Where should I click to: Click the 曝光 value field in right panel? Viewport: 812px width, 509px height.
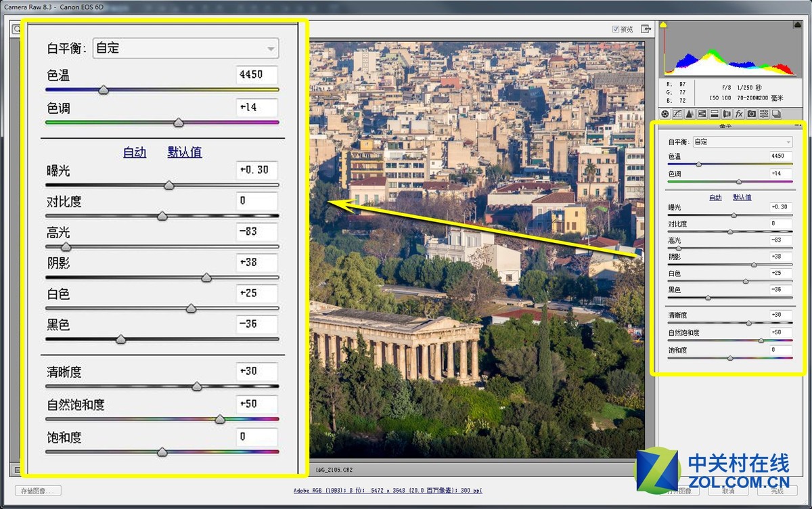click(x=780, y=207)
